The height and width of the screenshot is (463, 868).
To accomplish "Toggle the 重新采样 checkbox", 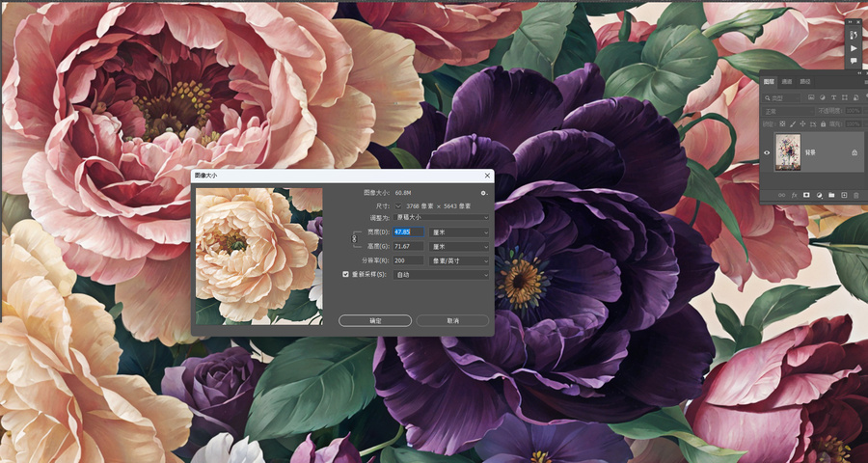I will 346,274.
